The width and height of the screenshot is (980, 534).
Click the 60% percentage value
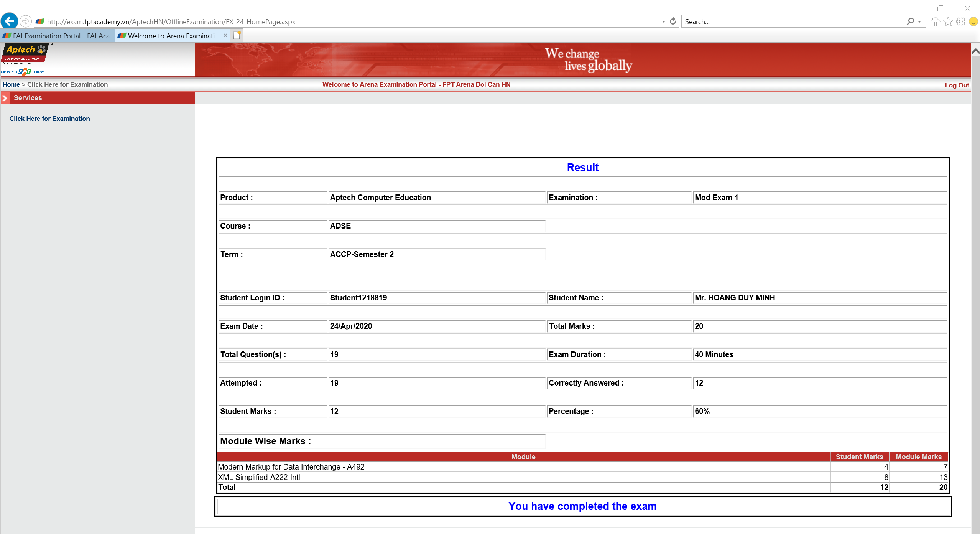(702, 411)
